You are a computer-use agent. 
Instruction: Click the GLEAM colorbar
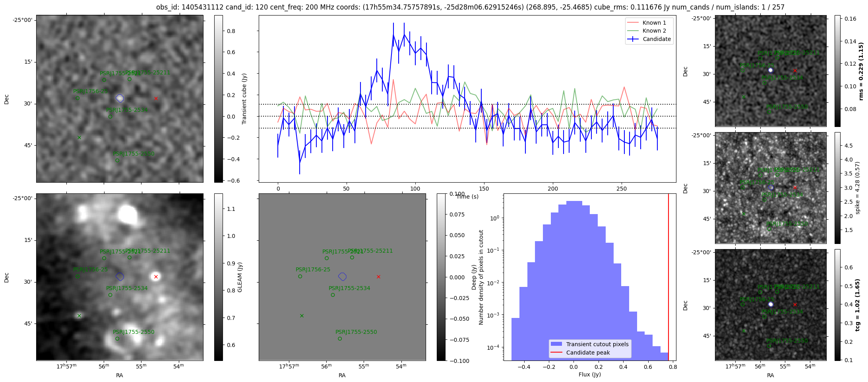tap(218, 277)
